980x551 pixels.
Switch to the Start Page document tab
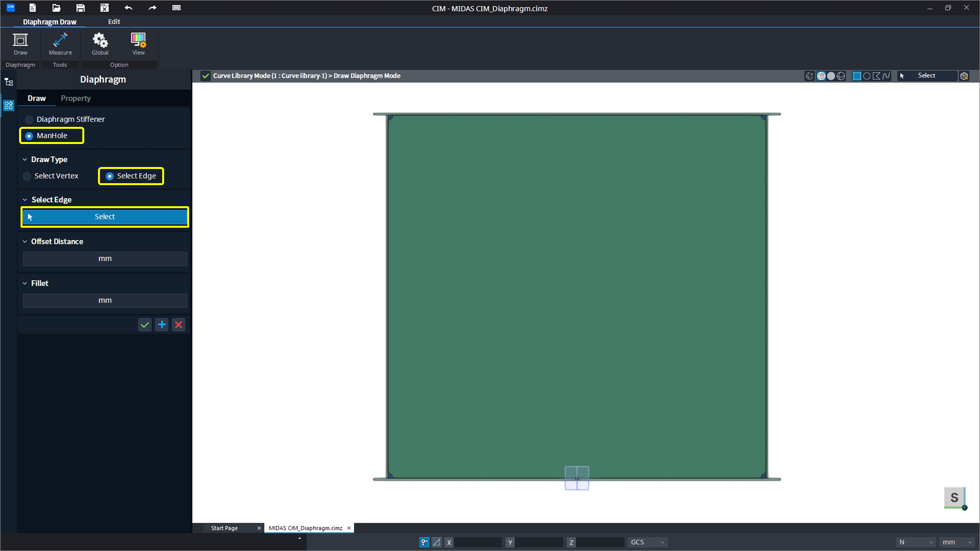click(x=224, y=528)
